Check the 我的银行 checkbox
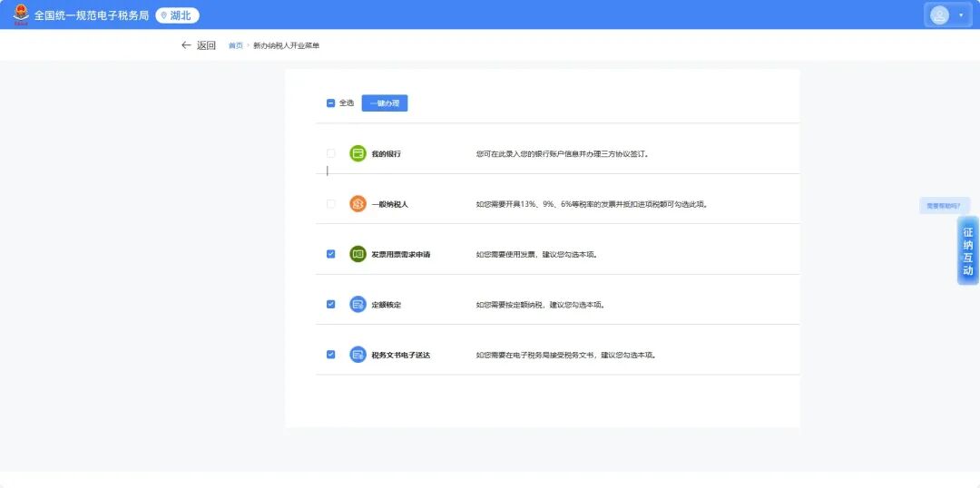 tap(330, 153)
